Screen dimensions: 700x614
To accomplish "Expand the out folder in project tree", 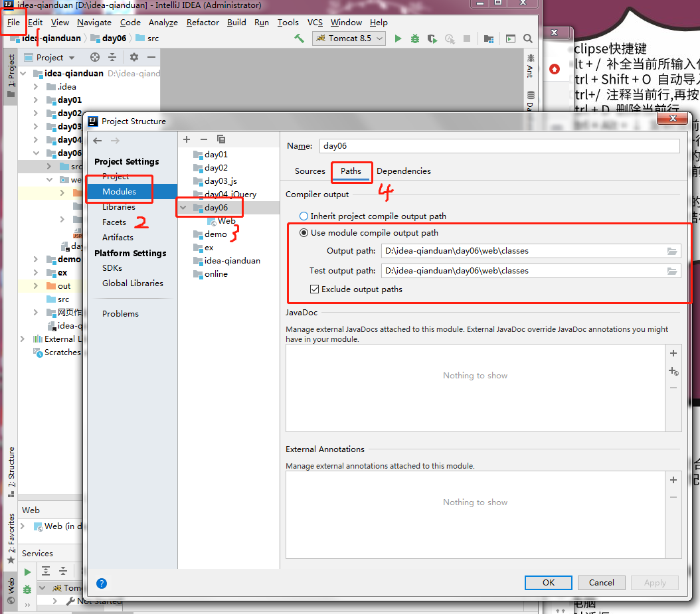I will 35,286.
